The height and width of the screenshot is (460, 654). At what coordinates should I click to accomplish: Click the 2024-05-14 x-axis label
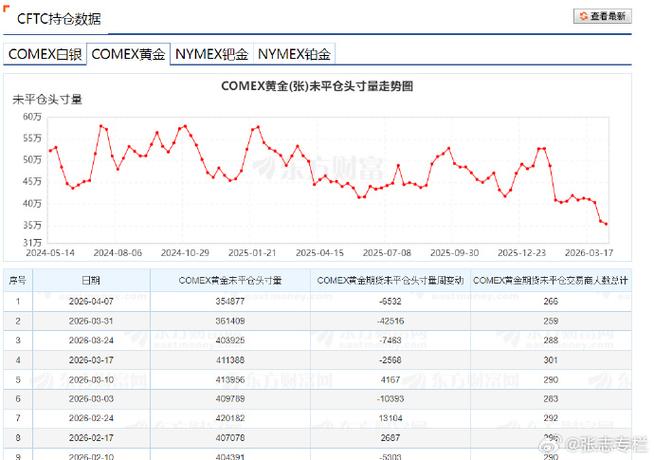point(50,253)
